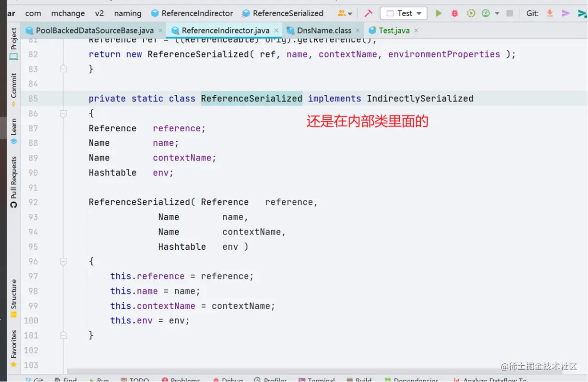Open the DnsName.class tab

324,31
